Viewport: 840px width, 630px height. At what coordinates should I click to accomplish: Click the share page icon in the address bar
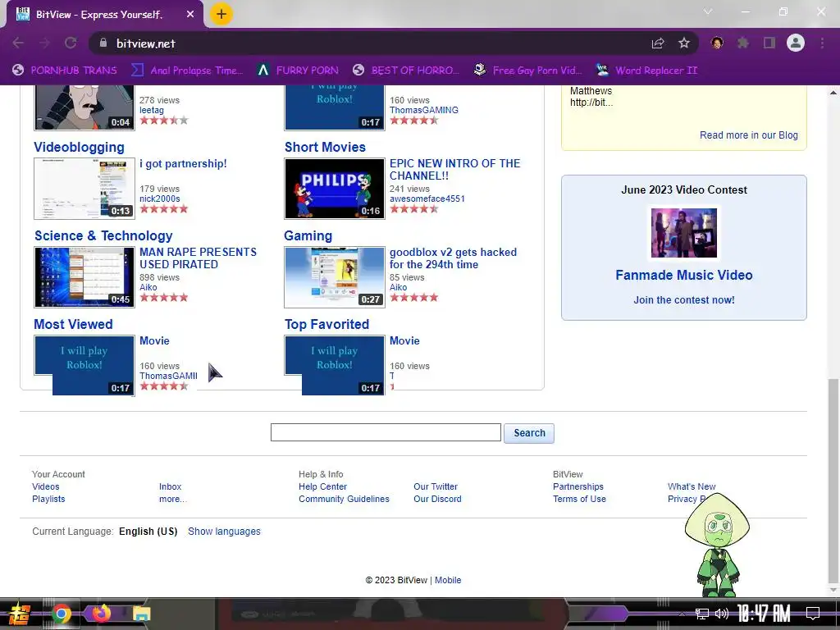click(x=658, y=43)
